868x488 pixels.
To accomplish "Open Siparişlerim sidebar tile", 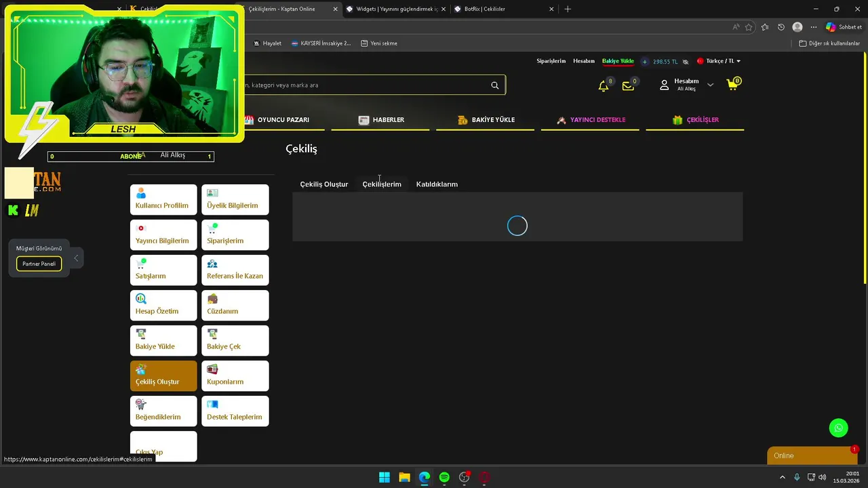I will pyautogui.click(x=235, y=235).
